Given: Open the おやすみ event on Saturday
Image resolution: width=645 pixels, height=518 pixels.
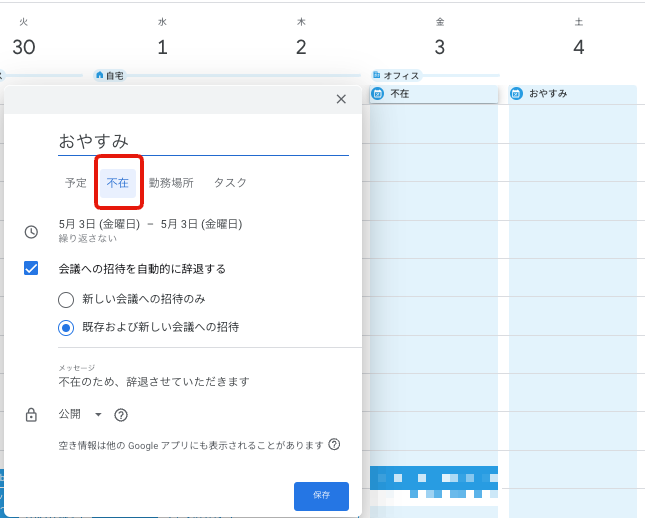Looking at the screenshot, I should point(572,94).
